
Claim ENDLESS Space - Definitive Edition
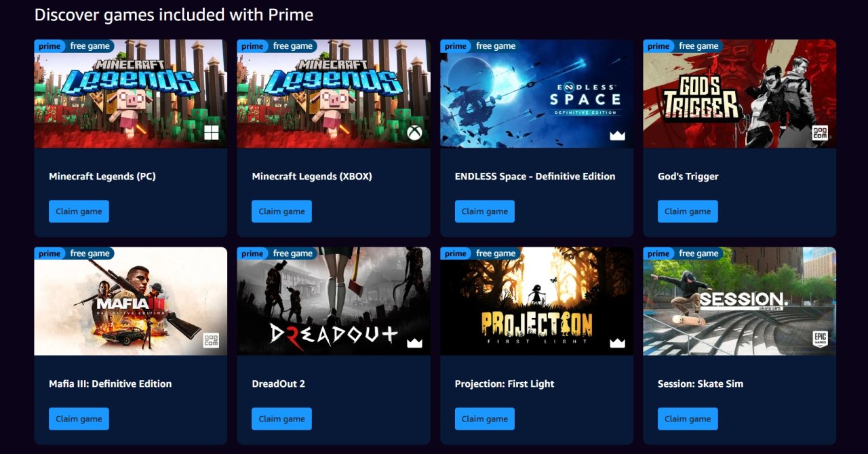click(485, 211)
